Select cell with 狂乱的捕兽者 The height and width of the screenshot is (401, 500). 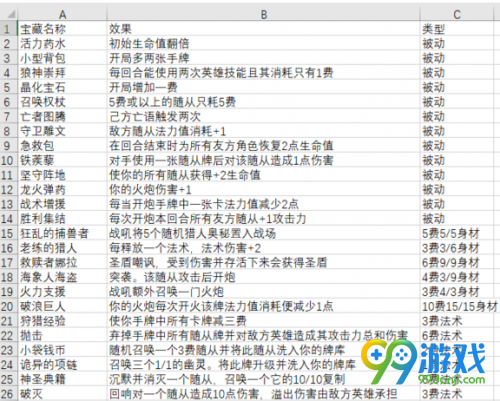62,233
